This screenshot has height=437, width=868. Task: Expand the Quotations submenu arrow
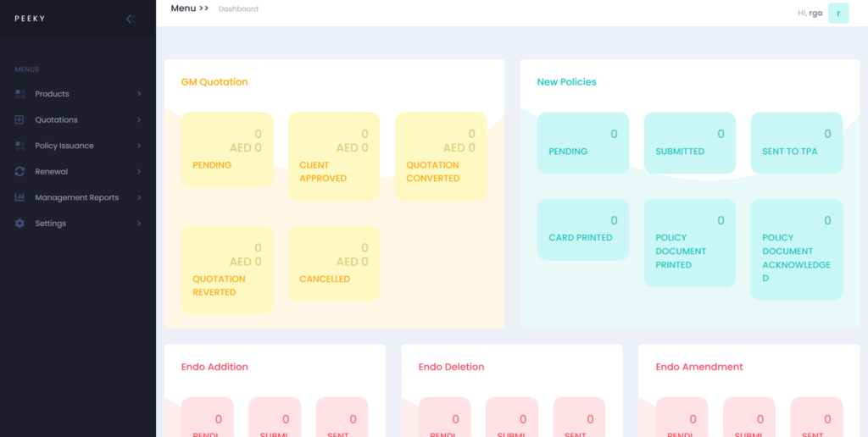coord(139,120)
